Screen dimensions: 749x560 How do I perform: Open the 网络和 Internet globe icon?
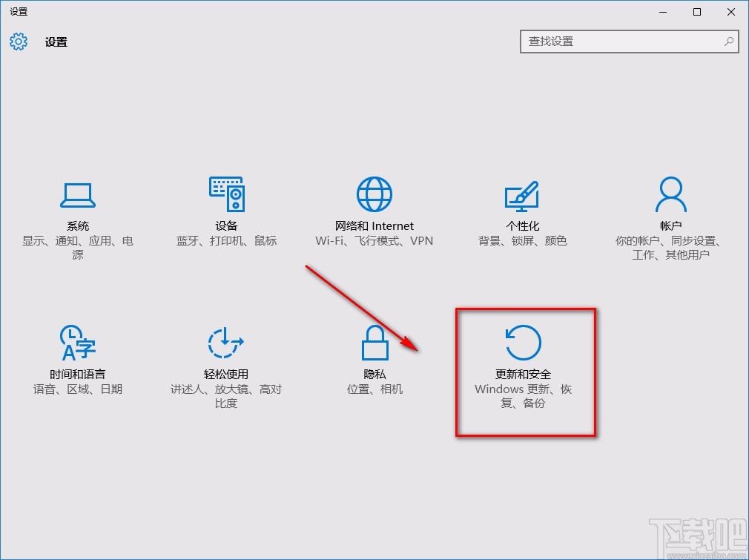[374, 193]
